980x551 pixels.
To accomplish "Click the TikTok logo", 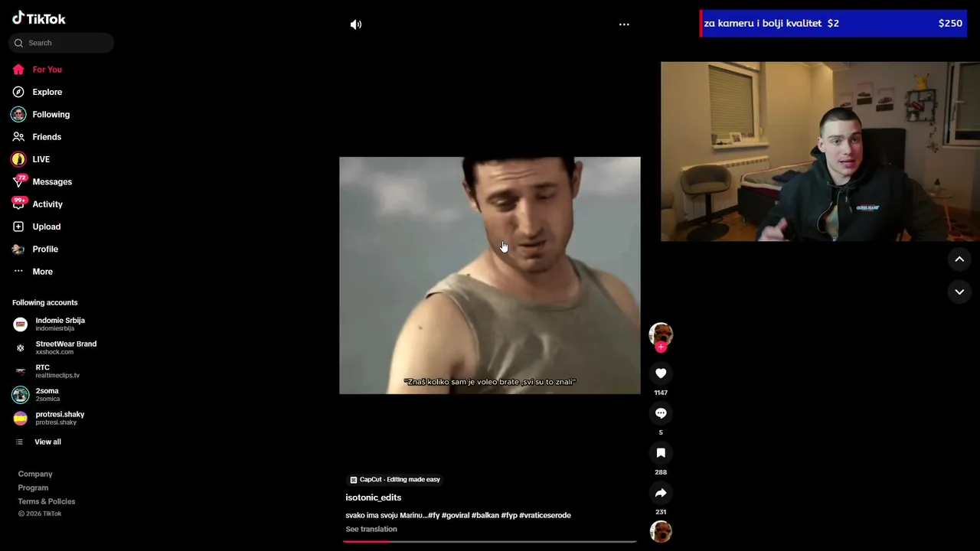I will 39,18.
